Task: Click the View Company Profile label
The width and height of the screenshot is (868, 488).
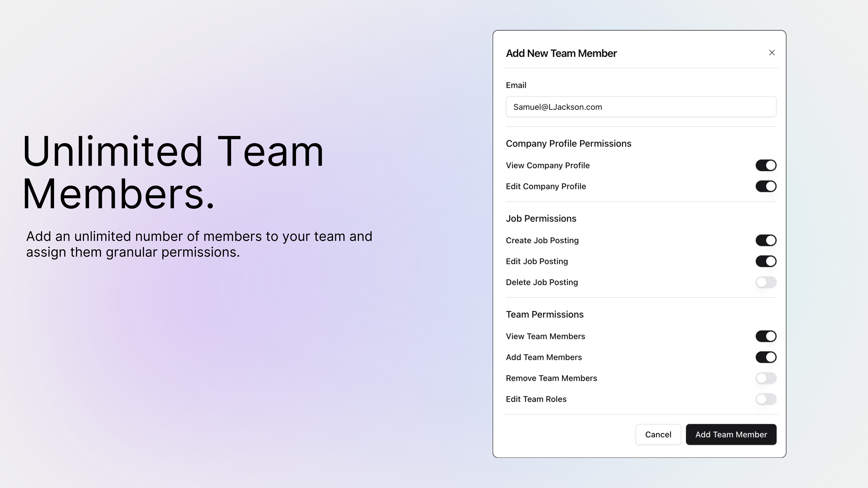Action: click(x=548, y=165)
